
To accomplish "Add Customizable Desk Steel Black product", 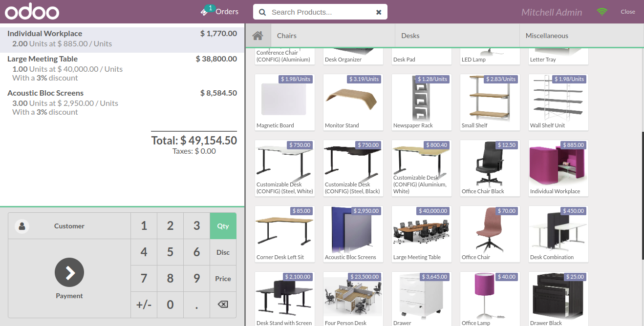I will [353, 168].
